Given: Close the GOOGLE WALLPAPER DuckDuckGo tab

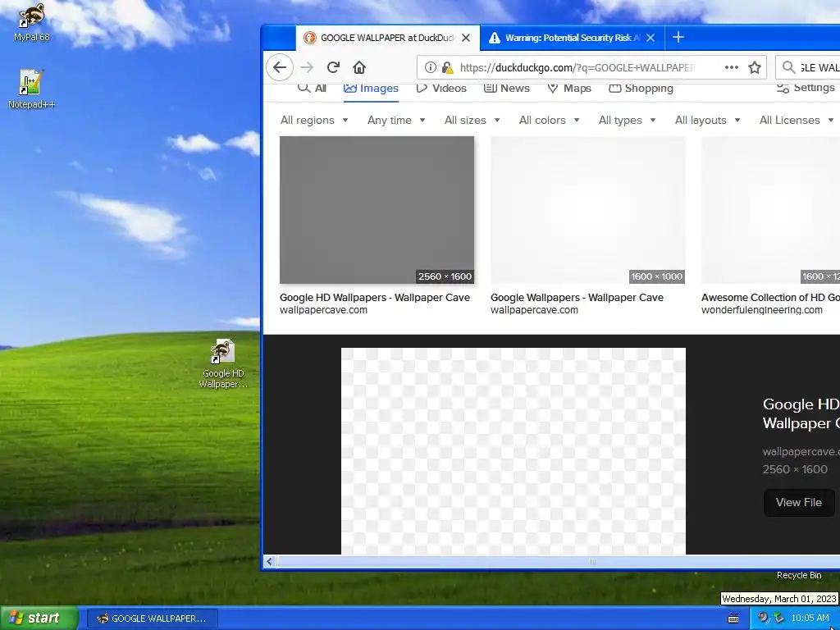Looking at the screenshot, I should point(466,38).
